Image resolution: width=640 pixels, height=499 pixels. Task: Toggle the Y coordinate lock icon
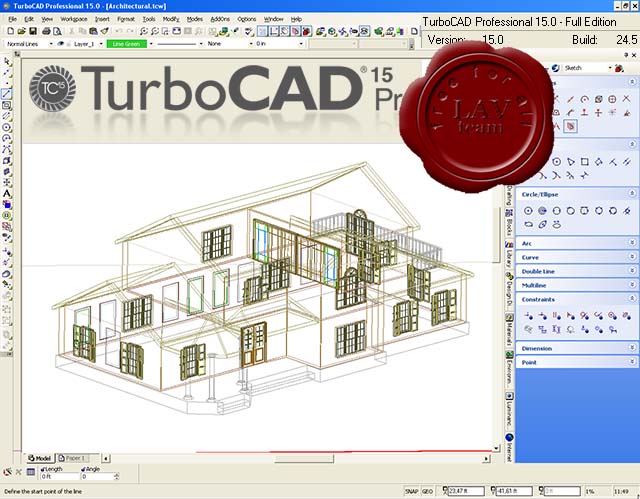[493, 490]
